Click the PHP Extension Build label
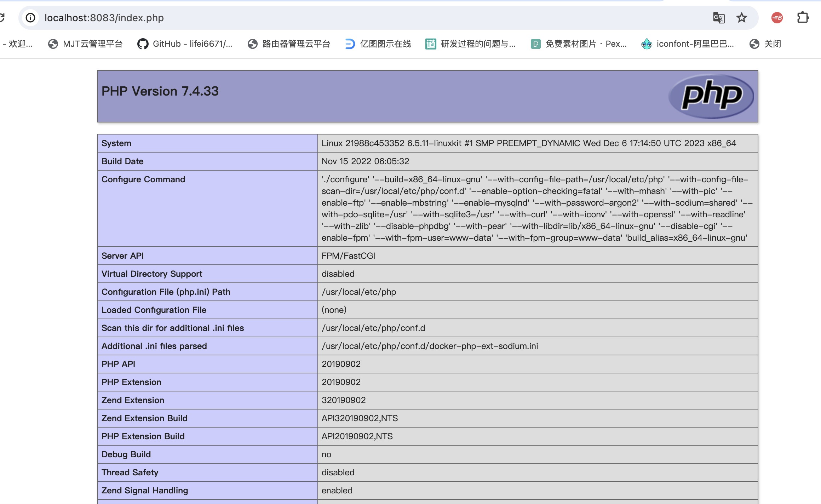Viewport: 821px width, 504px height. pyautogui.click(x=143, y=436)
